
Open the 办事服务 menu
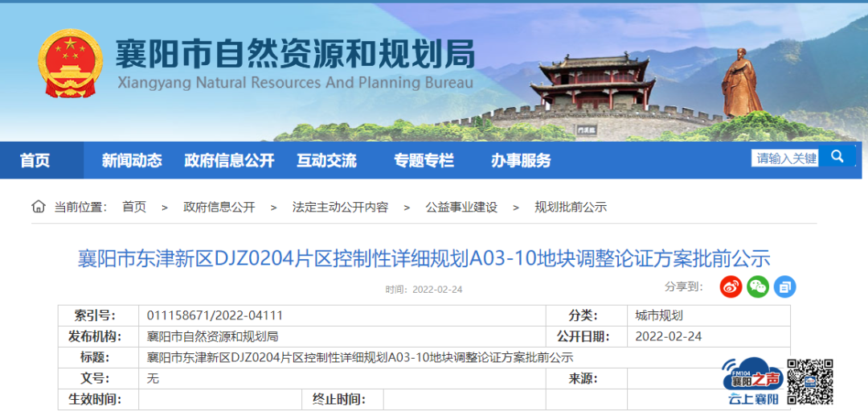(521, 161)
